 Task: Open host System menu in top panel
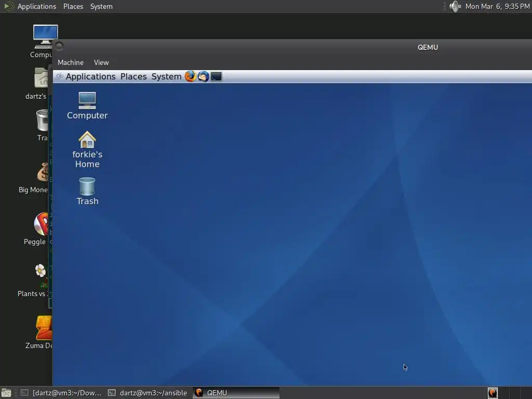(101, 6)
